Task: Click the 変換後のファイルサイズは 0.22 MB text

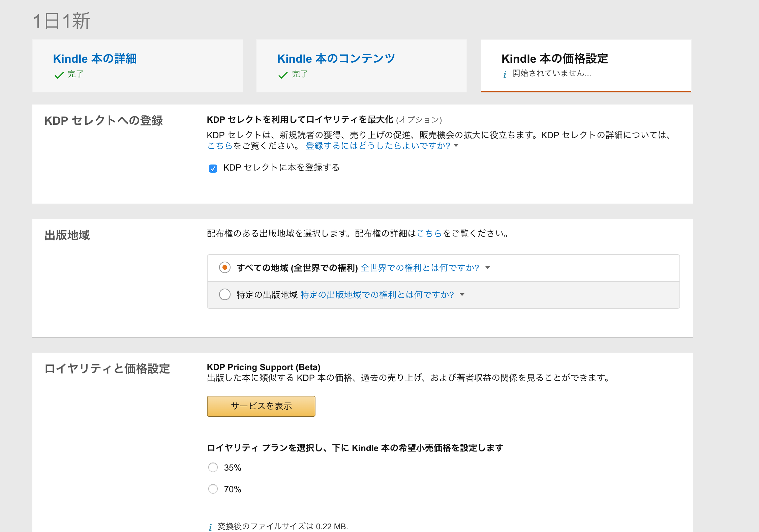Action: [x=283, y=526]
